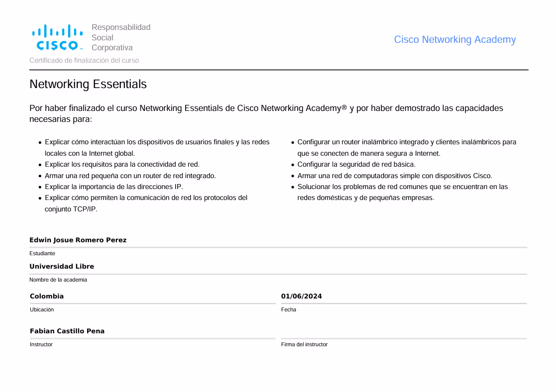Click the date 01/06/2024
Image resolution: width=556 pixels, height=392 pixels.
[301, 296]
